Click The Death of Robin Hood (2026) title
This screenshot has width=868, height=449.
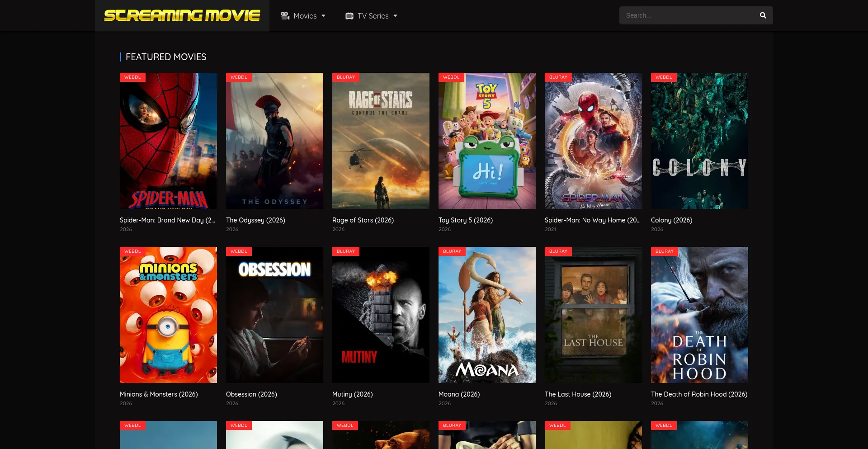coord(699,394)
